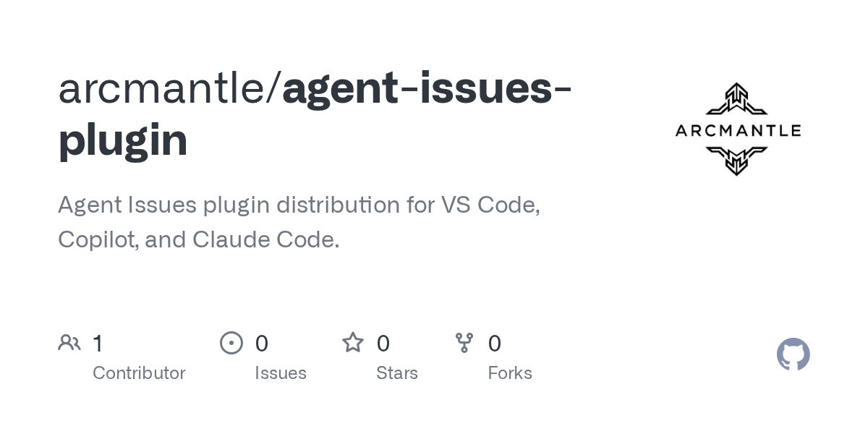Open the agent-issues-plugin repository name
The image size is (868, 434).
[x=315, y=114]
